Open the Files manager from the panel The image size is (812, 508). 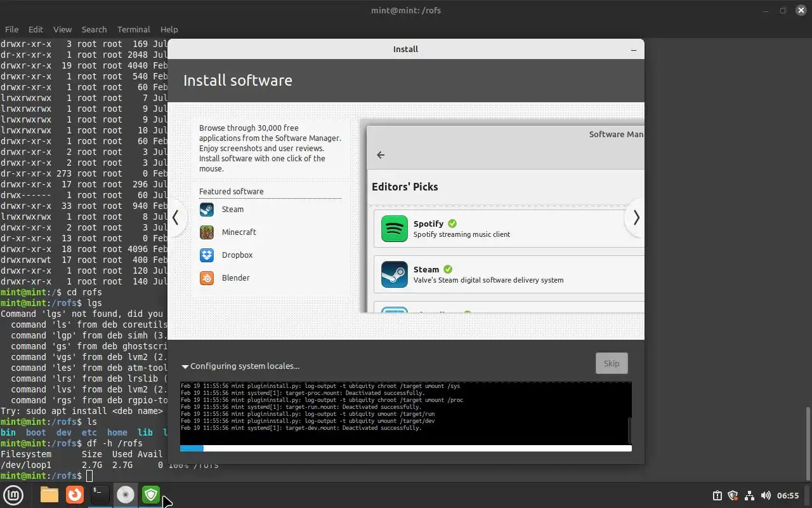(49, 495)
